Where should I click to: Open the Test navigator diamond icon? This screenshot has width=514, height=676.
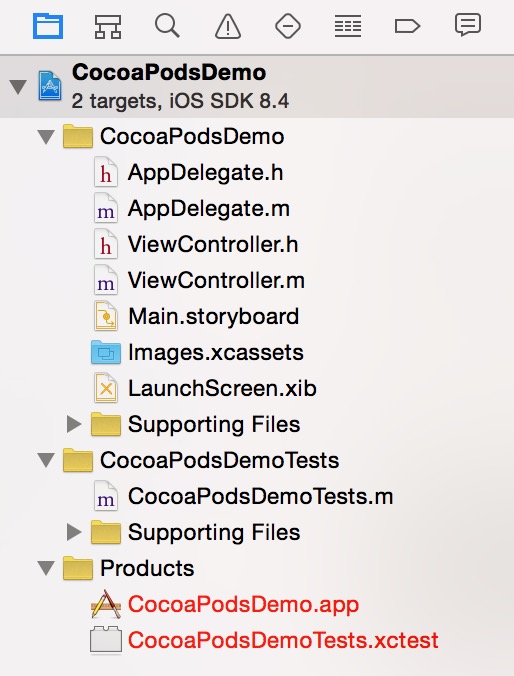pyautogui.click(x=288, y=26)
